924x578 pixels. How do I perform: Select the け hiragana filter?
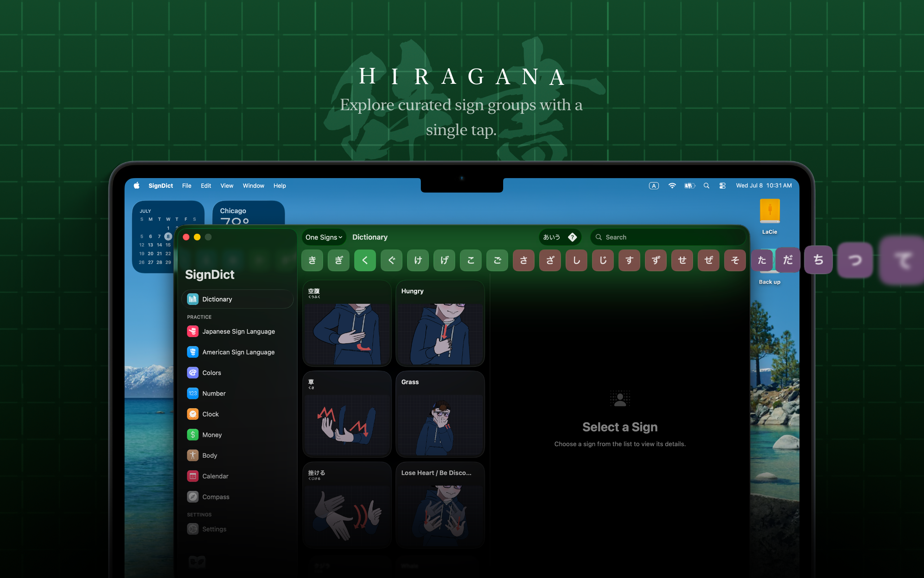click(418, 260)
